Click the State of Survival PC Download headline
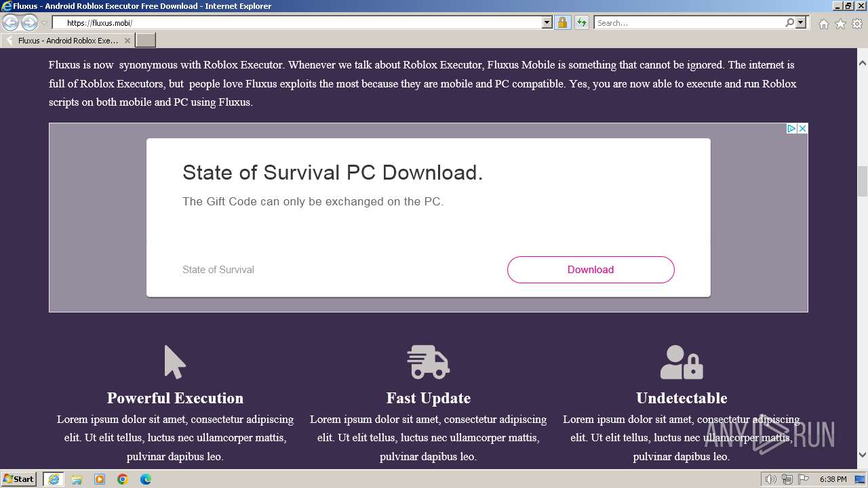The height and width of the screenshot is (488, 868). click(x=332, y=172)
